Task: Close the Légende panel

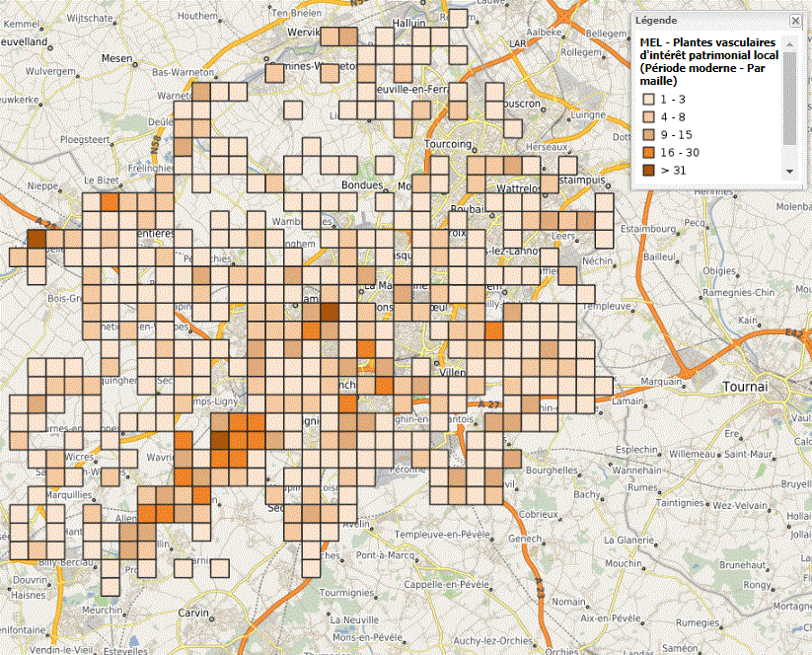Action: click(795, 20)
